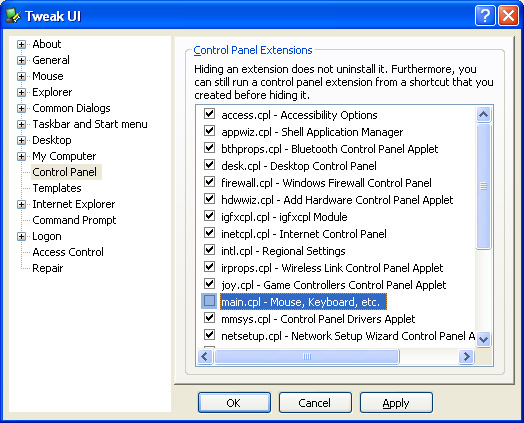The width and height of the screenshot is (524, 423).
Task: Click the list's scroll down arrow
Action: pyautogui.click(x=483, y=340)
